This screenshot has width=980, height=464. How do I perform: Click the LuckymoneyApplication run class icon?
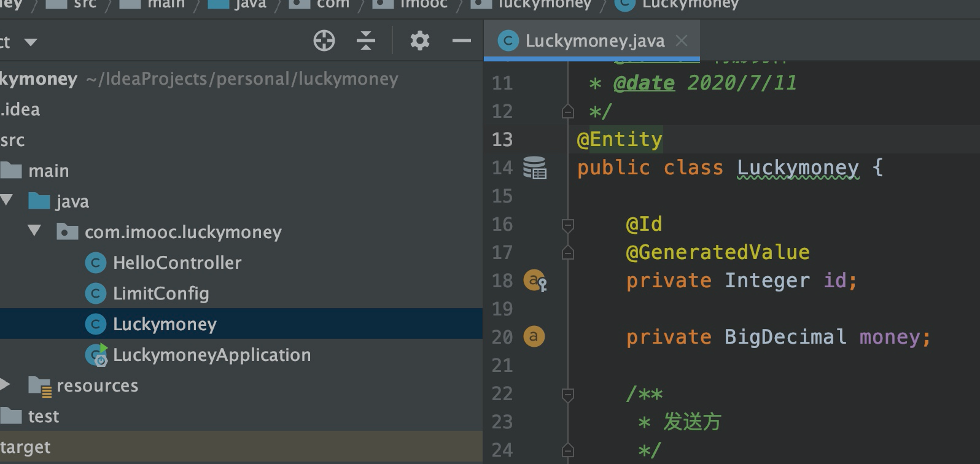(x=96, y=355)
